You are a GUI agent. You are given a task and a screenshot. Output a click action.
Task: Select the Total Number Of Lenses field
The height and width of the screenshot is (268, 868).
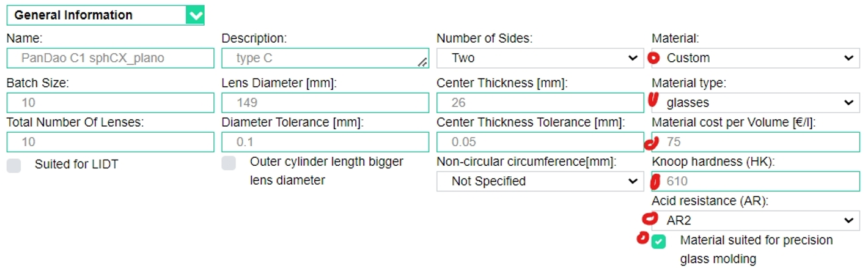pos(111,141)
